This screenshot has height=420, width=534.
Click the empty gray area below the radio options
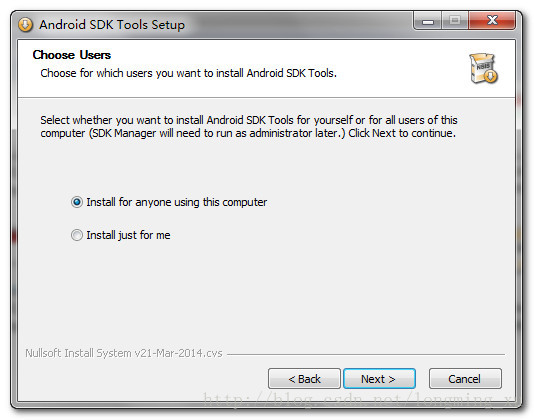click(x=266, y=293)
